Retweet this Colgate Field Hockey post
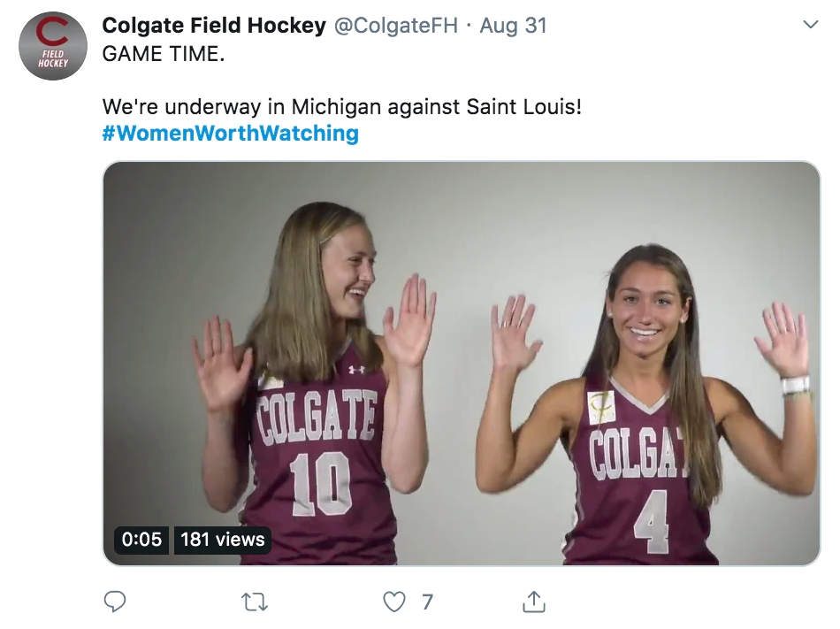 click(x=255, y=602)
